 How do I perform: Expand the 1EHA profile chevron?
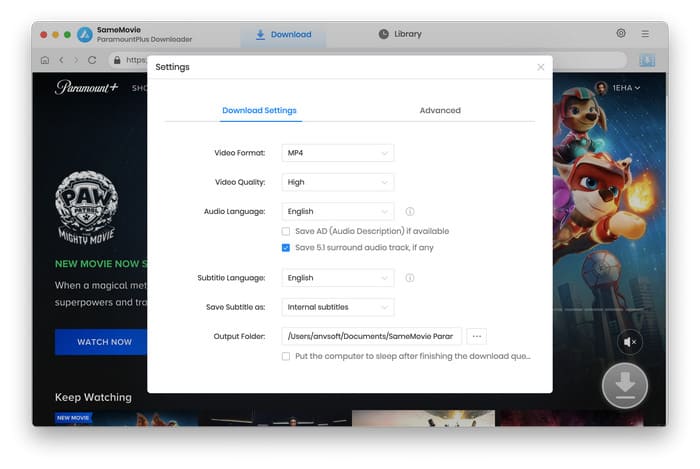[637, 88]
